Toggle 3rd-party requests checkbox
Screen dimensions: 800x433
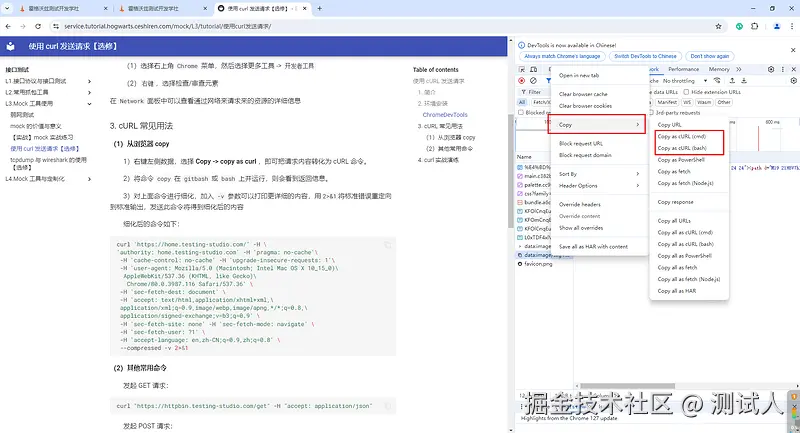(652, 112)
